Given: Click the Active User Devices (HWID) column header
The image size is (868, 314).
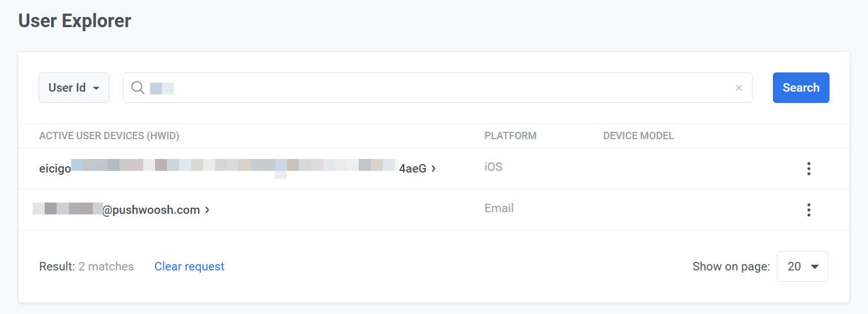Looking at the screenshot, I should click(109, 136).
